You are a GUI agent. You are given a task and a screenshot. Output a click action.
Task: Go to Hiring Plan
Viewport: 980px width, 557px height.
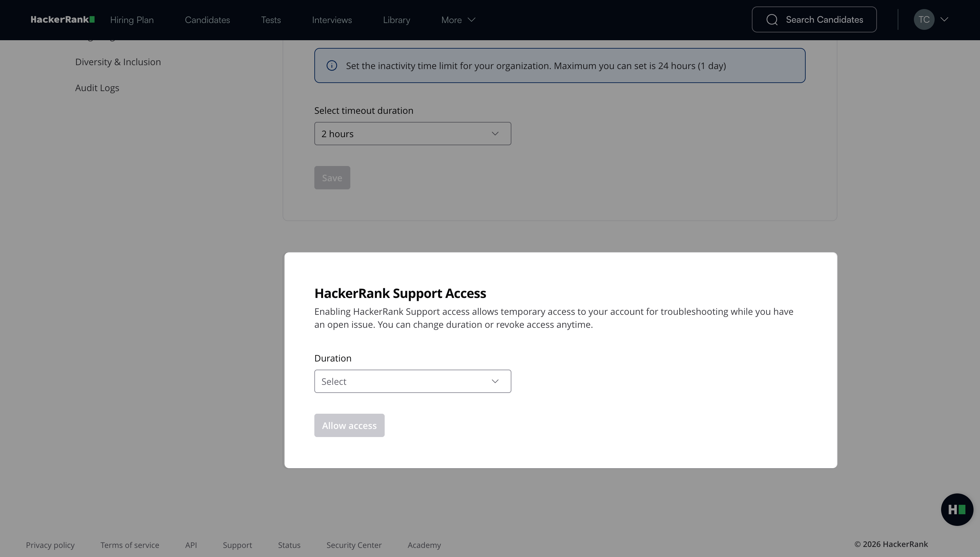click(132, 20)
